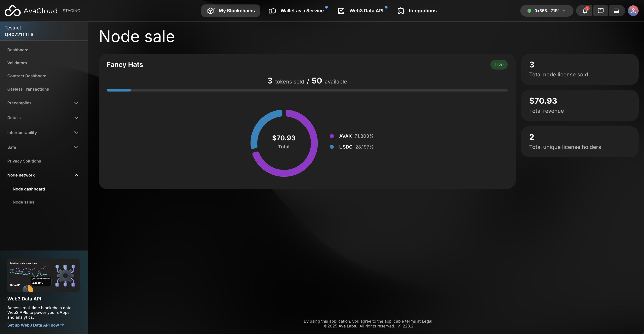Click Set up Web3 Data API now link

click(35, 325)
